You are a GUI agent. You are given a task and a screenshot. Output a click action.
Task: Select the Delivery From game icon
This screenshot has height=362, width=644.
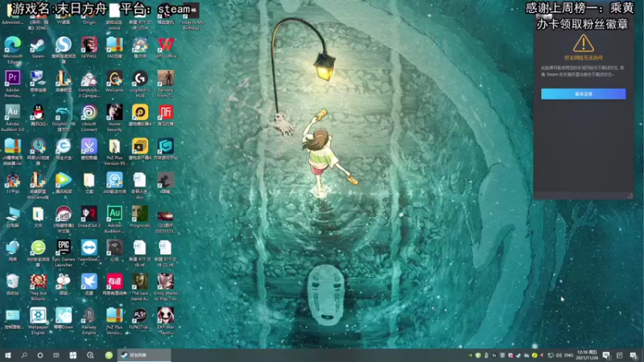pyautogui.click(x=166, y=78)
